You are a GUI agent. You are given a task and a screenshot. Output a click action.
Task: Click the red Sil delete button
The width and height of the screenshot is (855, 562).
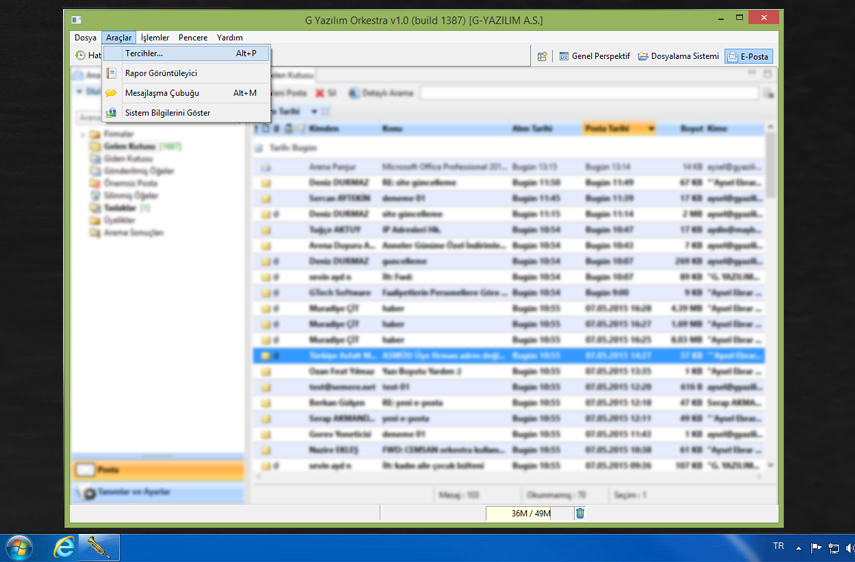pyautogui.click(x=326, y=93)
